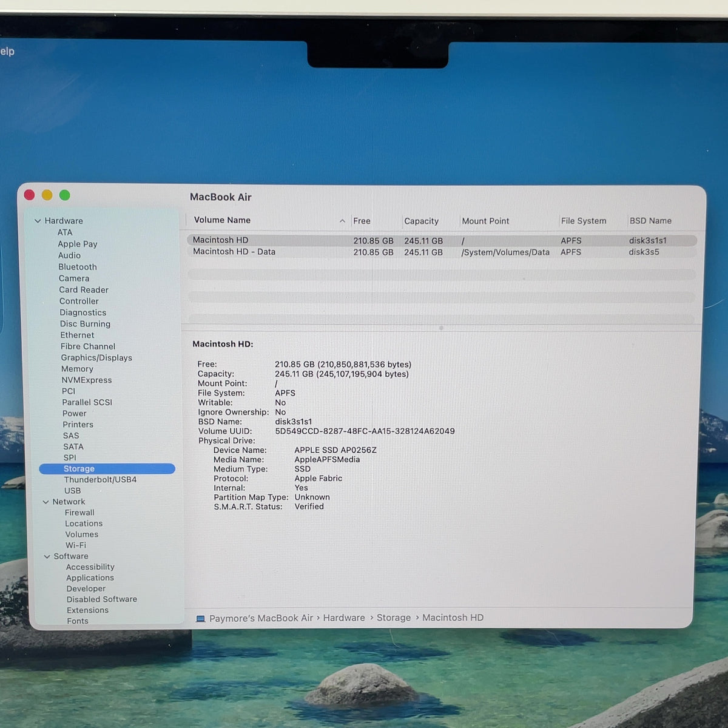Select Accessibility under Software
This screenshot has height=728, width=728.
point(90,567)
